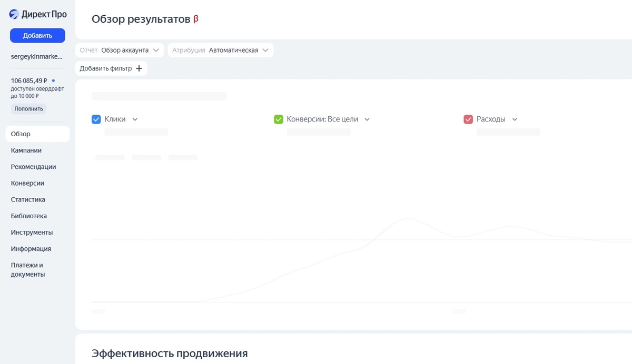
Task: Go to Обзор in the sidebar
Action: (x=37, y=134)
